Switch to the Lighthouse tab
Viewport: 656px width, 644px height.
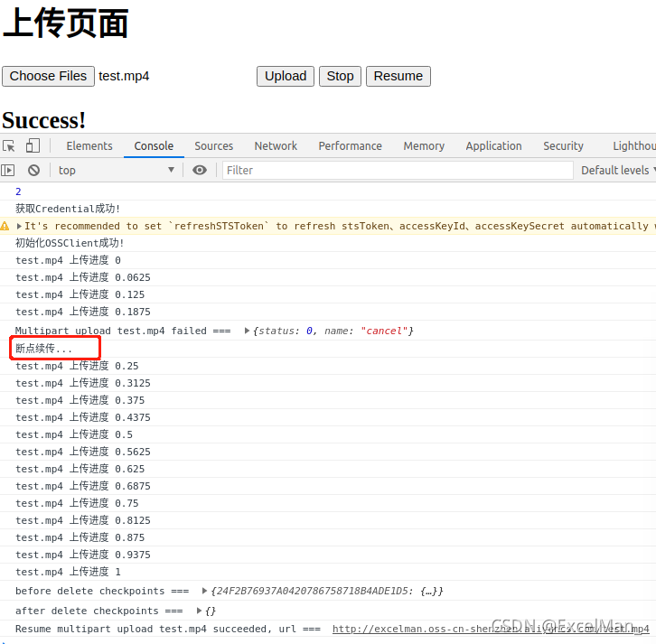tap(634, 146)
